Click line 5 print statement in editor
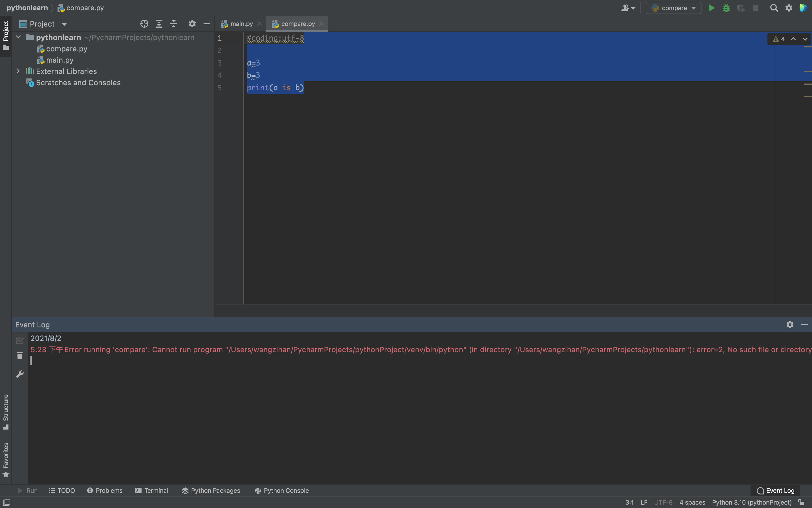This screenshot has height=508, width=812. click(x=275, y=88)
